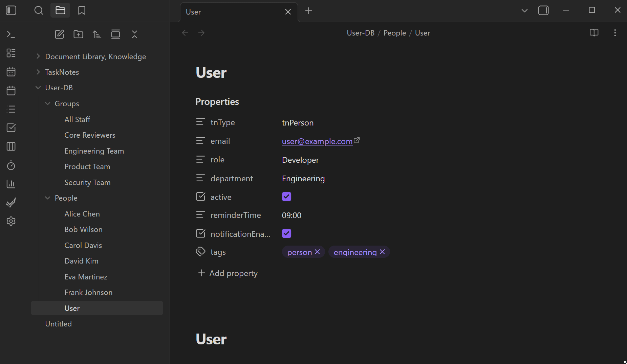
Task: Toggle the active checkbox for User
Action: pyautogui.click(x=286, y=196)
